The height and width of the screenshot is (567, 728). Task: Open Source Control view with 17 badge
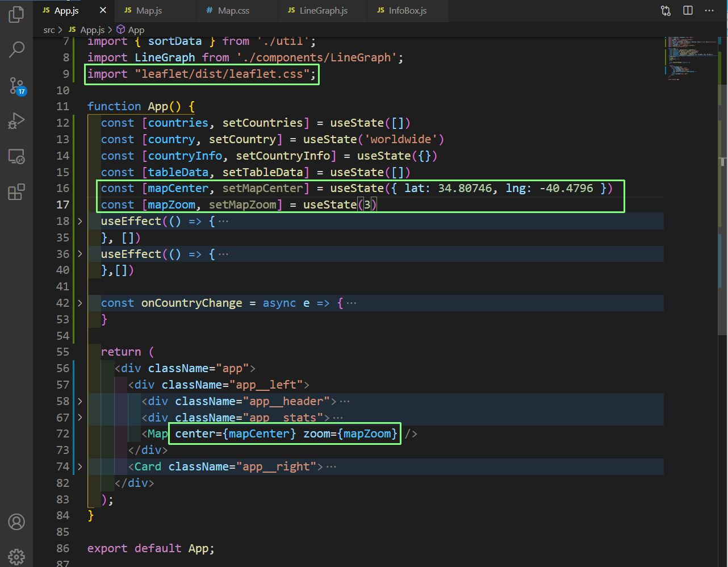[16, 85]
